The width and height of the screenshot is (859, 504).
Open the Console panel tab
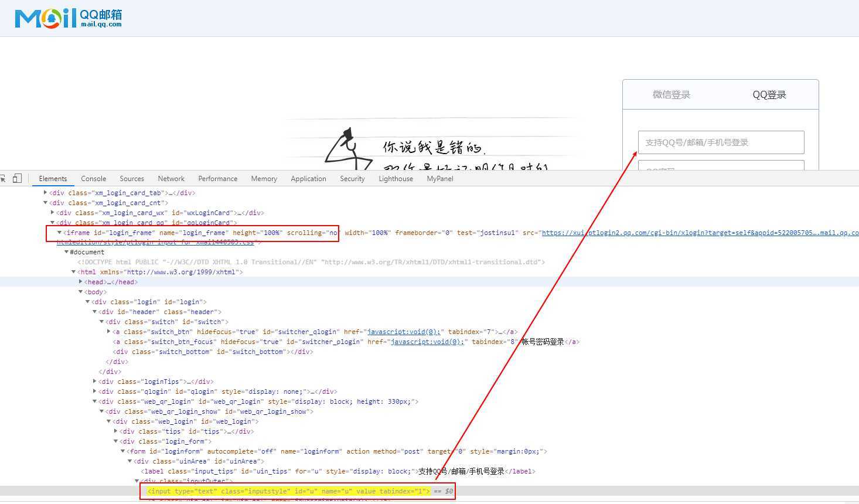tap(94, 179)
